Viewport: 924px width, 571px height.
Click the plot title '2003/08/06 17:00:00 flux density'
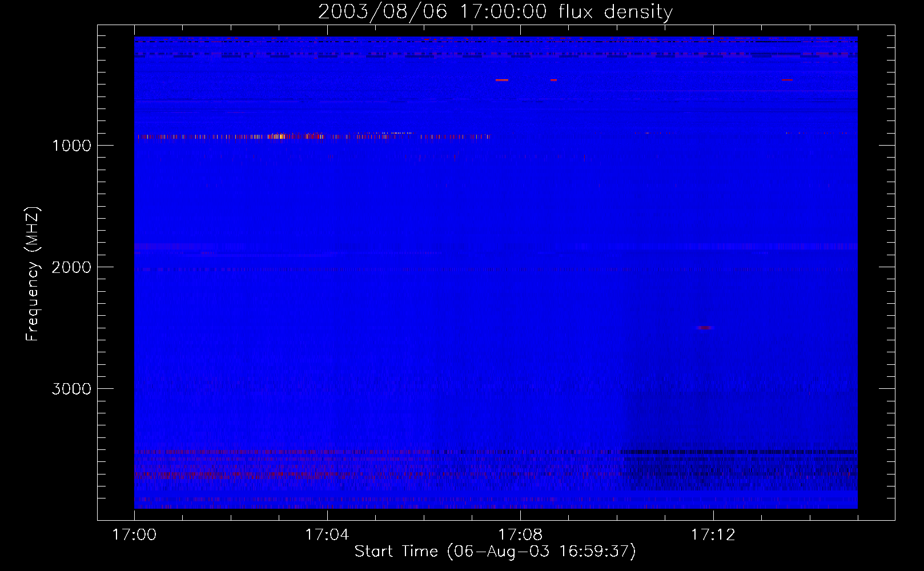pos(495,12)
